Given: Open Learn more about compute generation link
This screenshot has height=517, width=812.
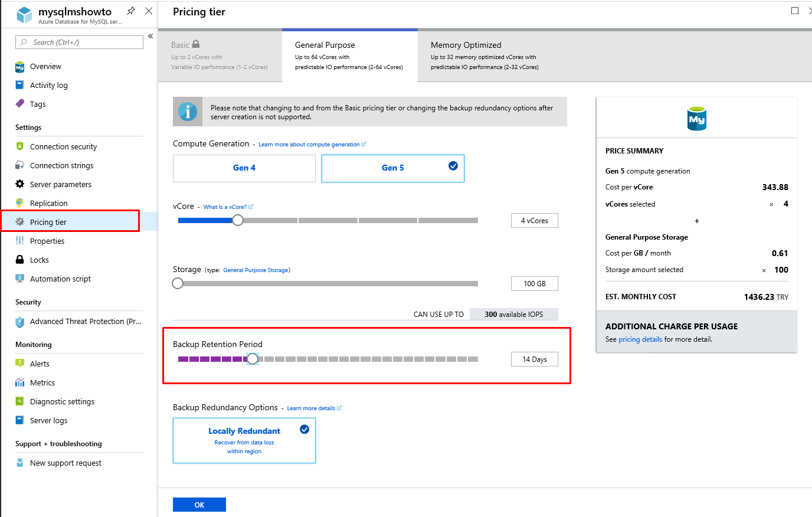Looking at the screenshot, I should pos(312,145).
